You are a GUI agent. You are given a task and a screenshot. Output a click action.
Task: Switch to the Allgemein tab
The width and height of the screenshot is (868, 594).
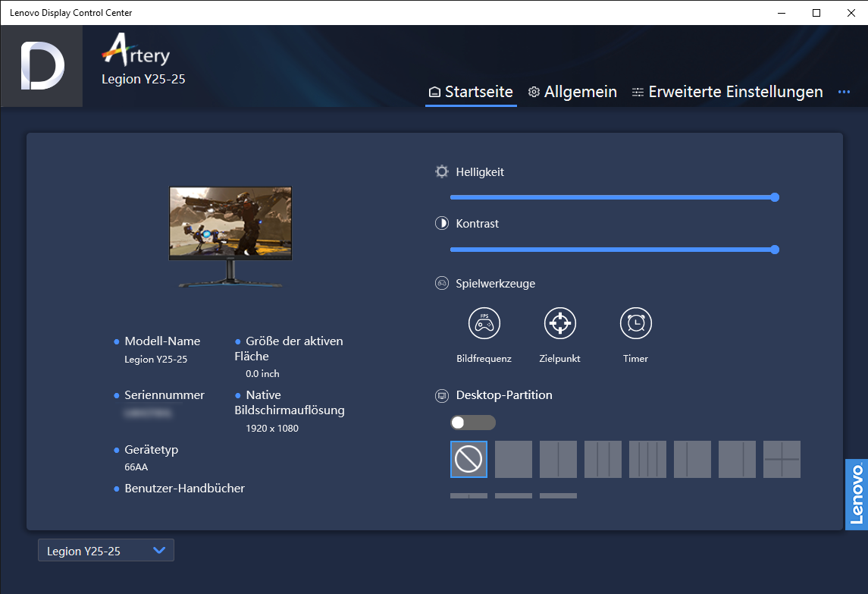(572, 92)
